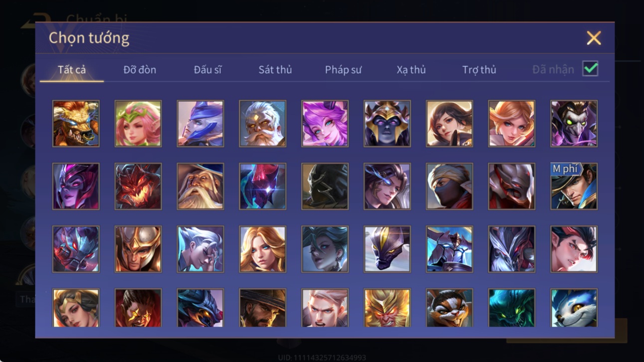This screenshot has width=644, height=362.
Task: Choose the red fire demon hero portrait
Action: click(138, 186)
